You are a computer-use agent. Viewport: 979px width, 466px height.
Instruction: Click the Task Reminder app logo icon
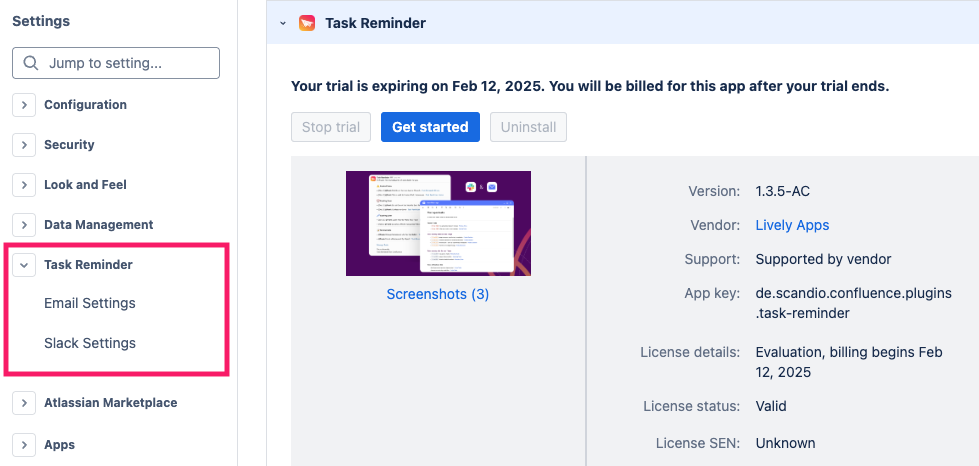(307, 23)
